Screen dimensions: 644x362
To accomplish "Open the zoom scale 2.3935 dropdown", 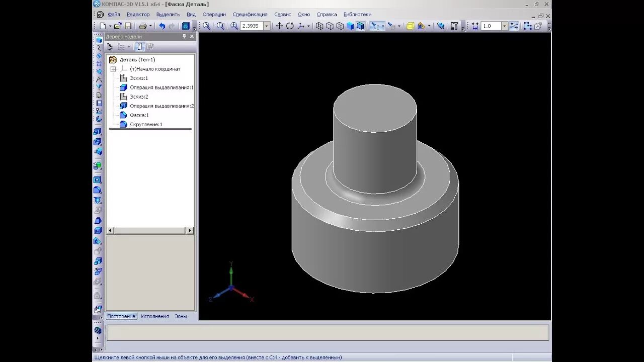I will click(x=267, y=26).
